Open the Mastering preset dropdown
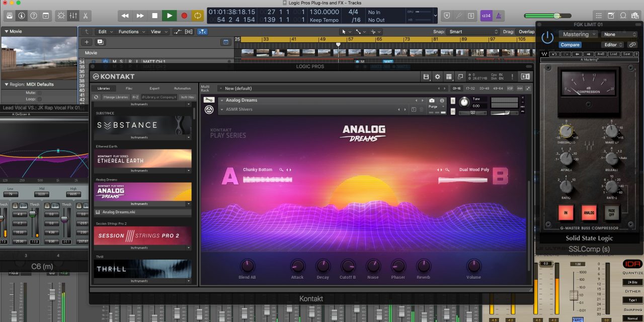 [578, 34]
